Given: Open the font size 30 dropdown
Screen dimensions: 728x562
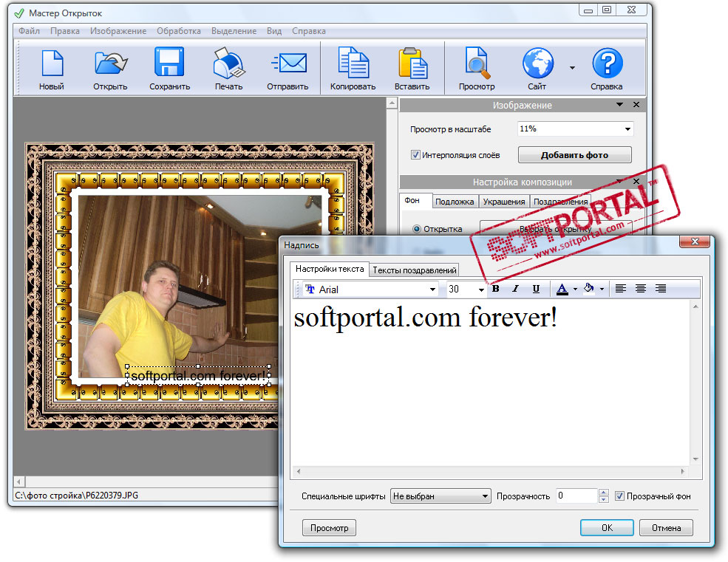Looking at the screenshot, I should tap(481, 289).
